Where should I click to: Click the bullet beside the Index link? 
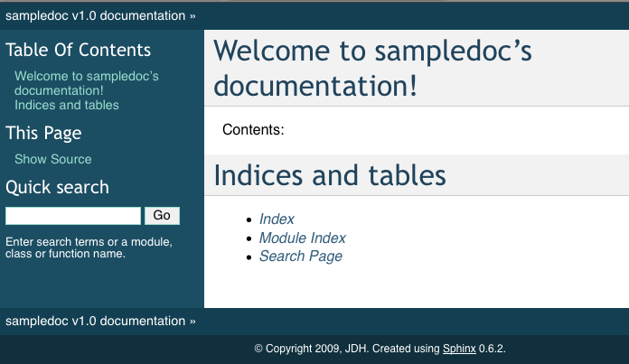pos(249,220)
